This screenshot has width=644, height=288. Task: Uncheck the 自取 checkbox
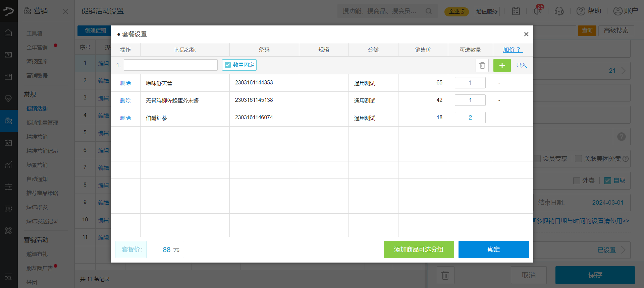(x=607, y=181)
